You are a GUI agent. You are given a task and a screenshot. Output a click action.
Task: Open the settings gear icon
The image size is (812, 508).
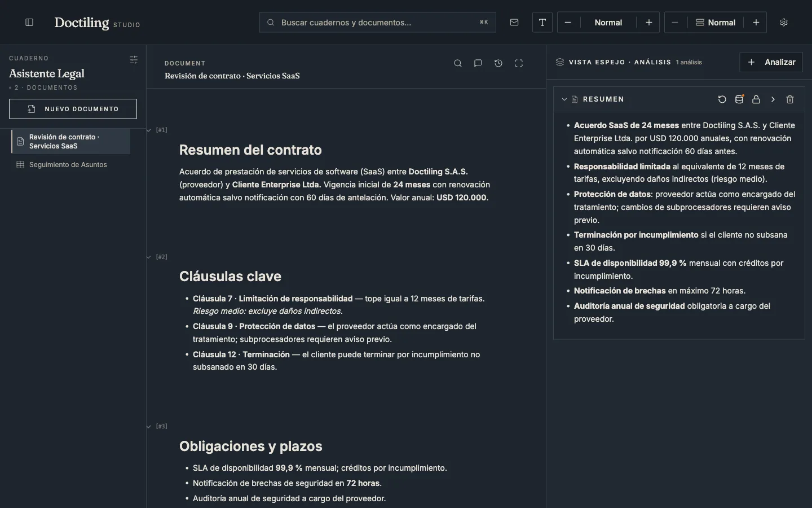784,23
